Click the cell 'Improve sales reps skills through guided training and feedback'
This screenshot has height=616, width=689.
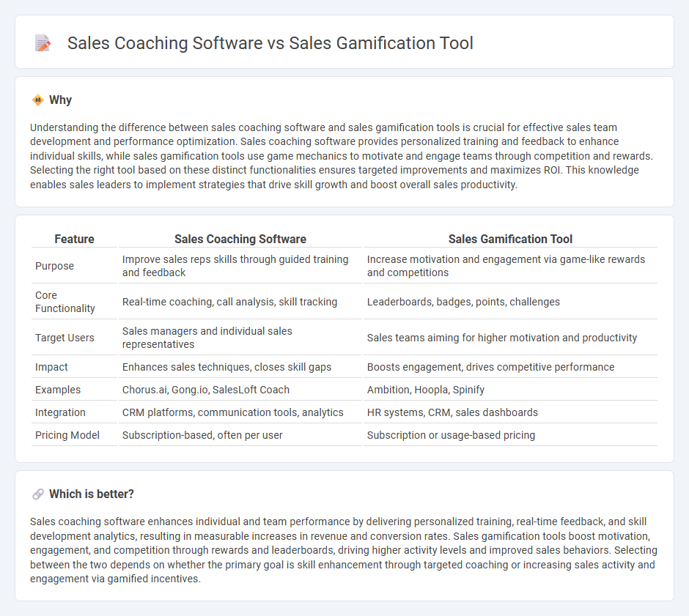coord(240,266)
